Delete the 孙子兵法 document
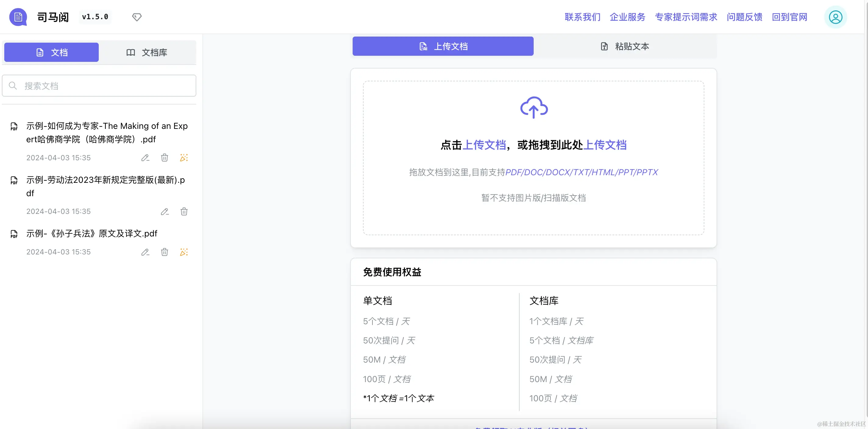This screenshot has height=429, width=868. coord(165,252)
